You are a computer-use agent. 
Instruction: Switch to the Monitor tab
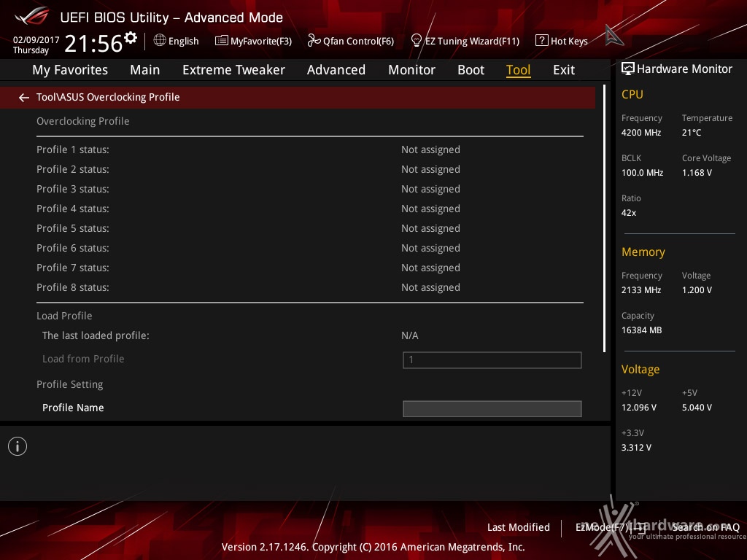point(411,70)
